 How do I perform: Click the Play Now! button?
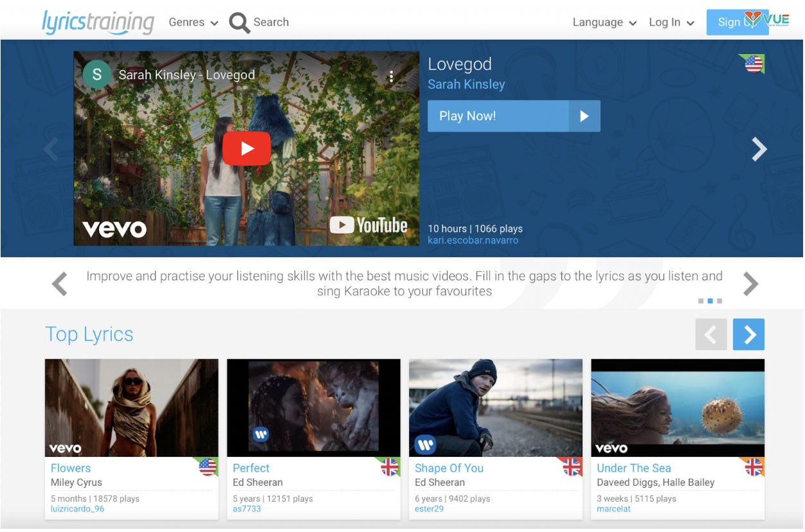(514, 116)
